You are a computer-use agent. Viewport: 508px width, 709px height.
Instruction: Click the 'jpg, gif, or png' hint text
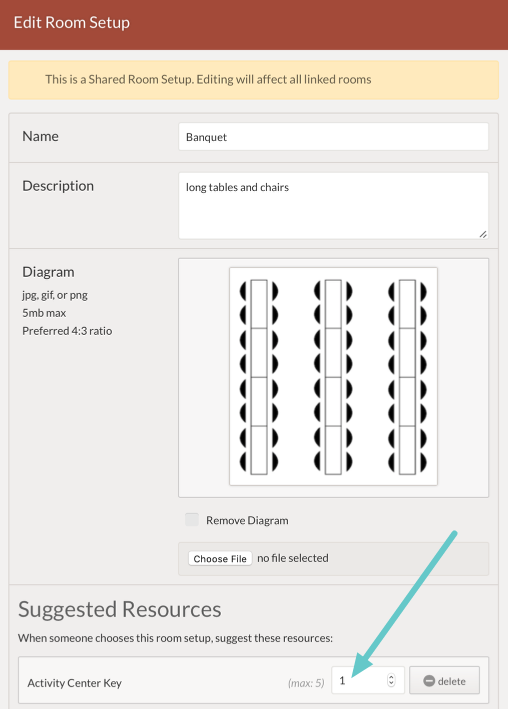tap(55, 295)
